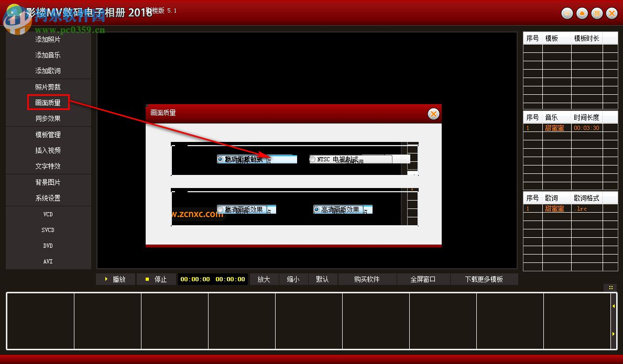Click the upper yellow arrow beside the timeline
This screenshot has height=364, width=623.
tap(614, 306)
